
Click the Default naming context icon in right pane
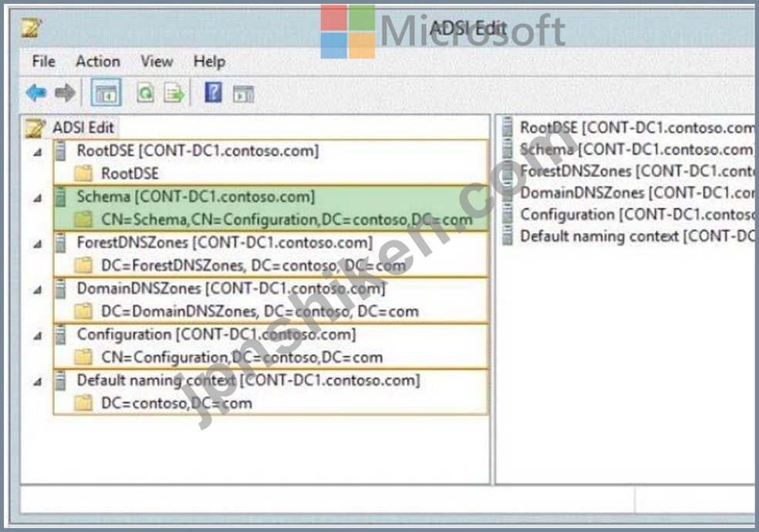click(508, 236)
